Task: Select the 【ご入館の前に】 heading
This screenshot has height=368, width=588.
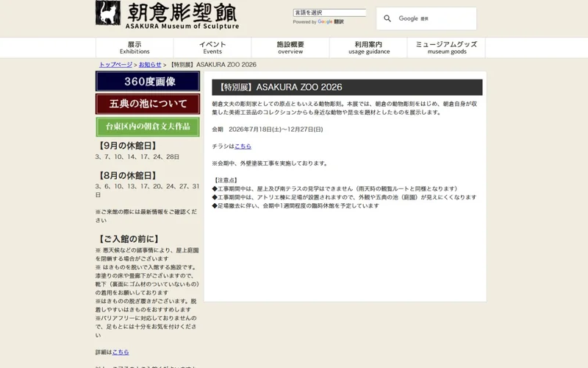Action: [129, 239]
